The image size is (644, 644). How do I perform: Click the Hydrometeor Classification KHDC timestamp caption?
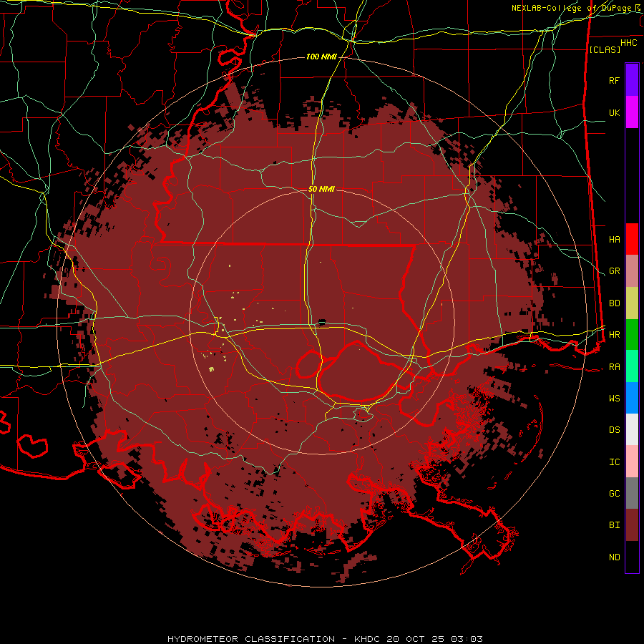click(x=325, y=639)
